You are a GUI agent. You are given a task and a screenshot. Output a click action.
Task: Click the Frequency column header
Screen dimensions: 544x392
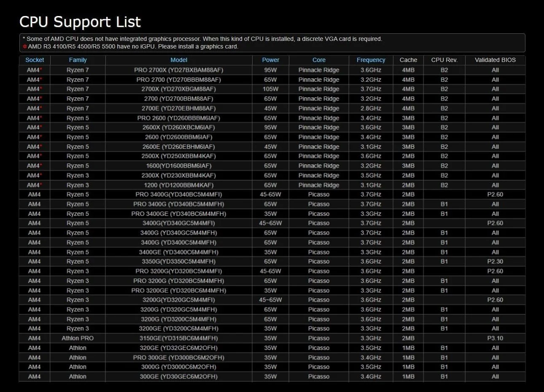pos(371,60)
